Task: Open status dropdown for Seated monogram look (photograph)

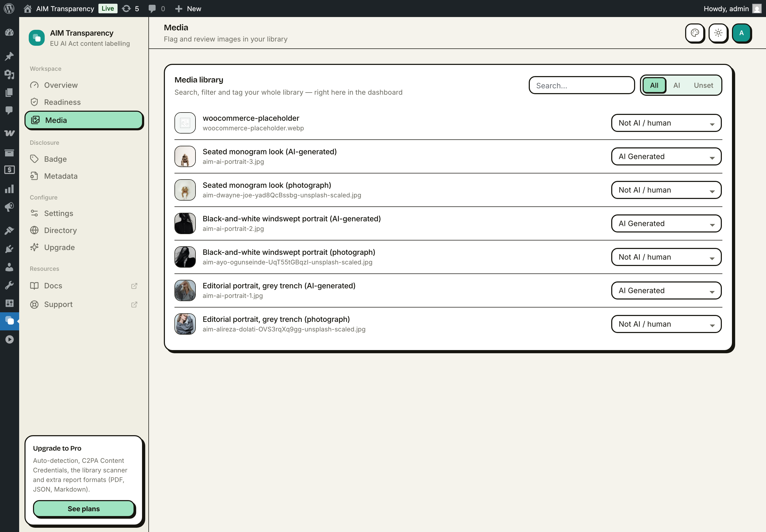Action: pos(666,190)
